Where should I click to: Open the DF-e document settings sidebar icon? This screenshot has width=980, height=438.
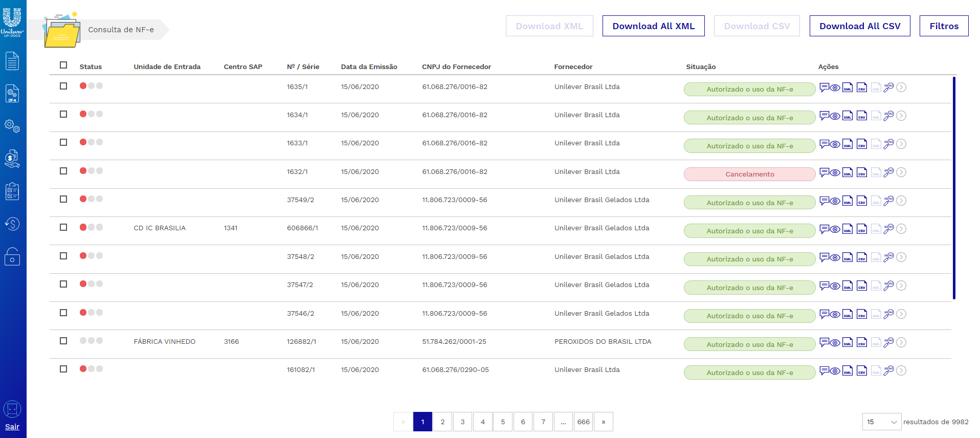tap(12, 94)
